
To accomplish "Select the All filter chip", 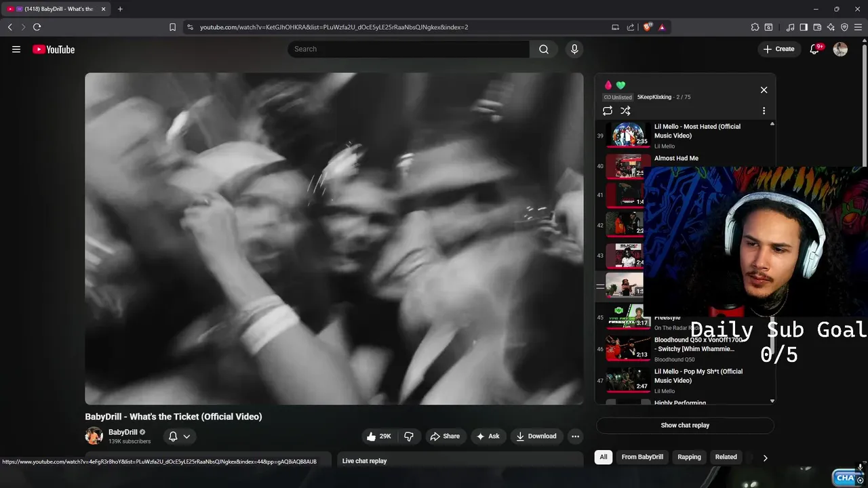I will (604, 457).
